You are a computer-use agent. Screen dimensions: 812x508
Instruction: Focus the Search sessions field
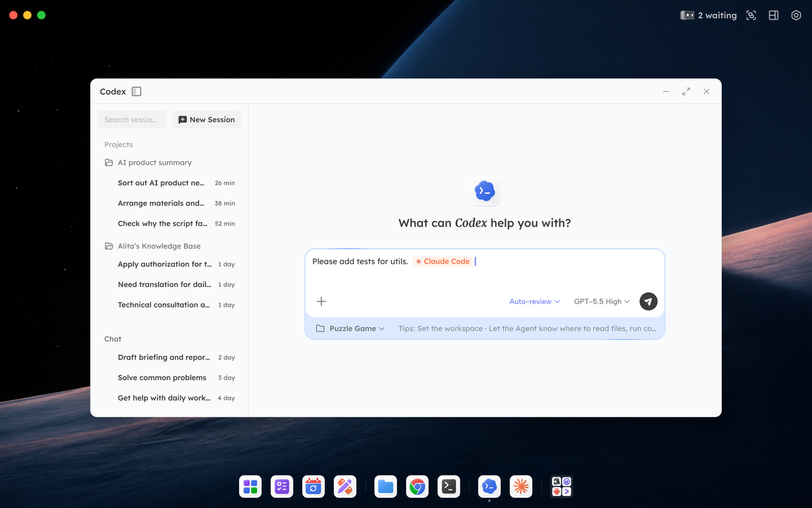(x=132, y=119)
